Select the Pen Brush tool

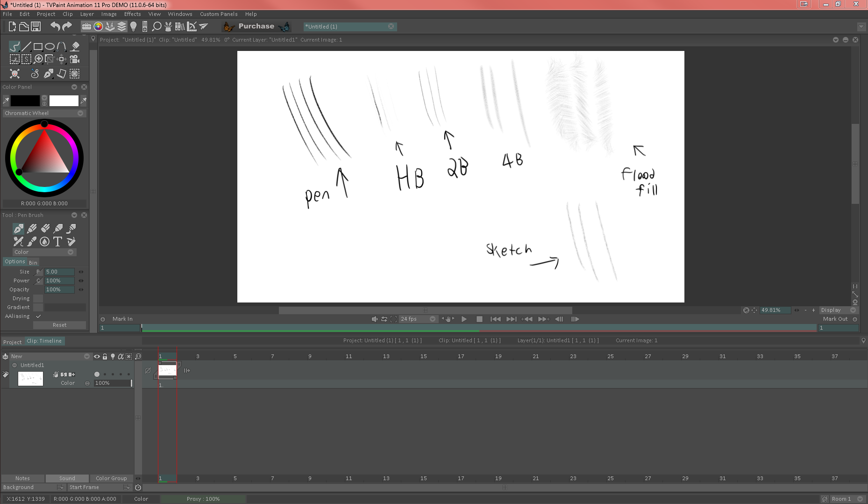[x=18, y=228]
